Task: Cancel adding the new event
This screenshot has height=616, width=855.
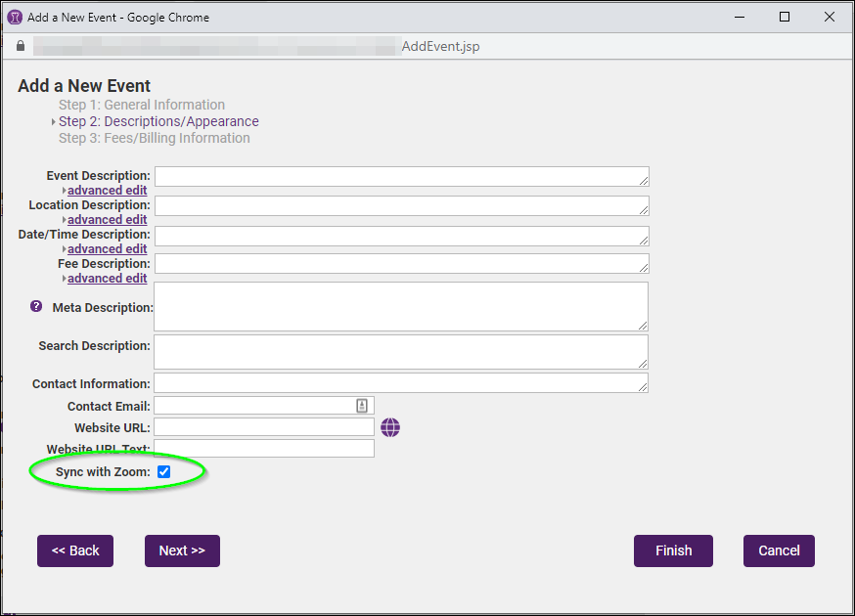Action: [x=779, y=550]
